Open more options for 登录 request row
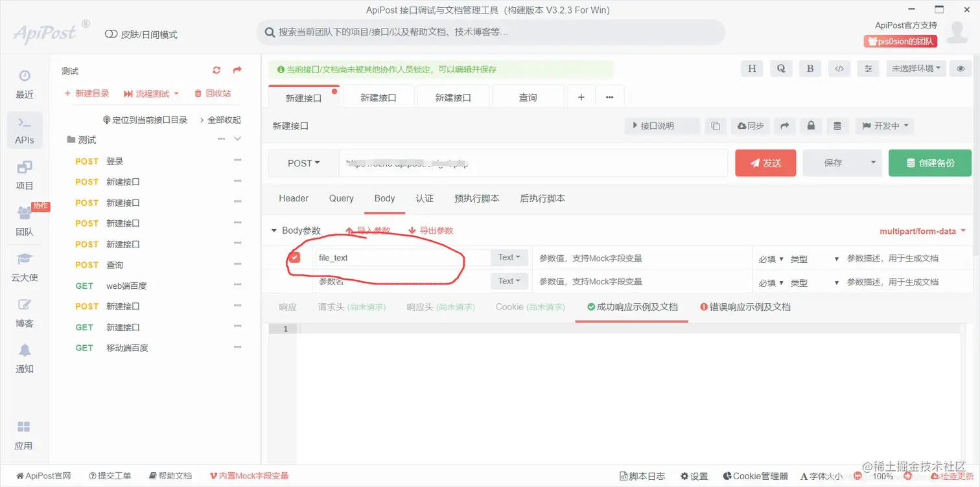This screenshot has width=980, height=487. 237,161
